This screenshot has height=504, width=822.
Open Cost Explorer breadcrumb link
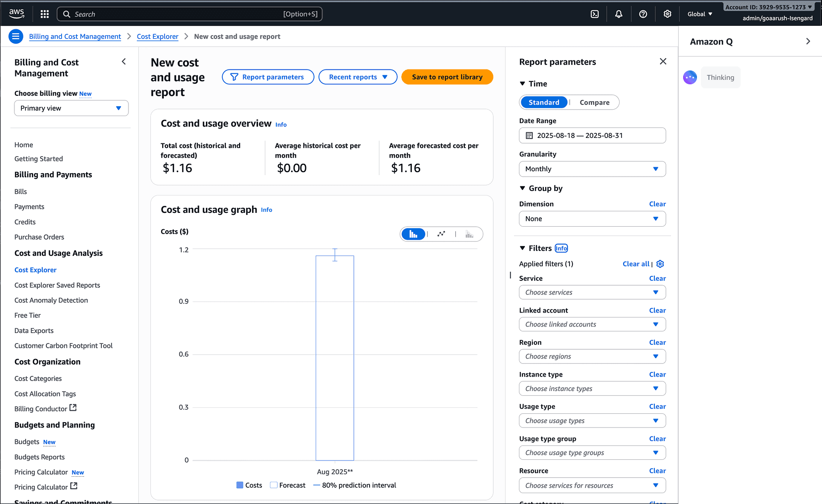(158, 37)
